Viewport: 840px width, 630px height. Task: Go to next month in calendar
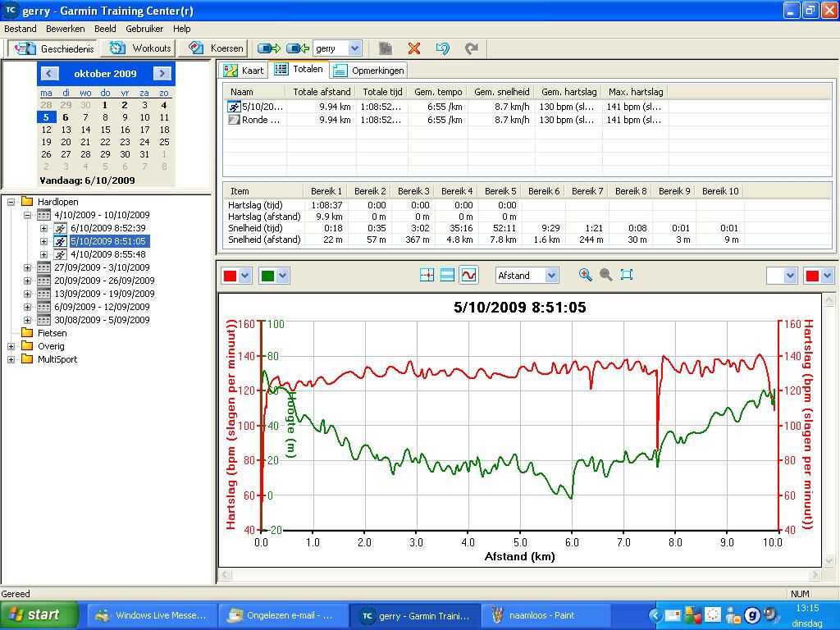[162, 73]
